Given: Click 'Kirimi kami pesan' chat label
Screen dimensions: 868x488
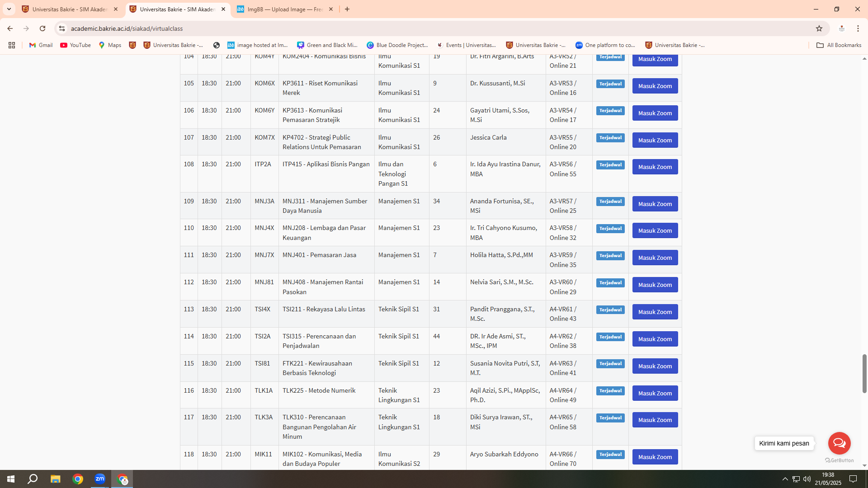Looking at the screenshot, I should point(784,443).
